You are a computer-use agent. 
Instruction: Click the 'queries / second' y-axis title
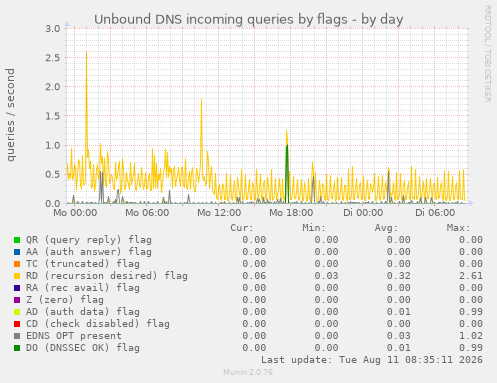coord(11,115)
